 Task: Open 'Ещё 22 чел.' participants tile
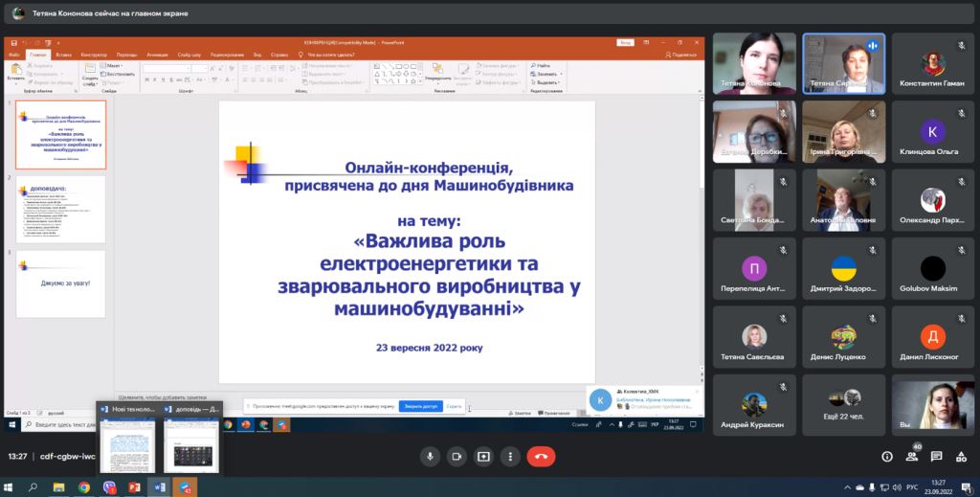click(844, 405)
